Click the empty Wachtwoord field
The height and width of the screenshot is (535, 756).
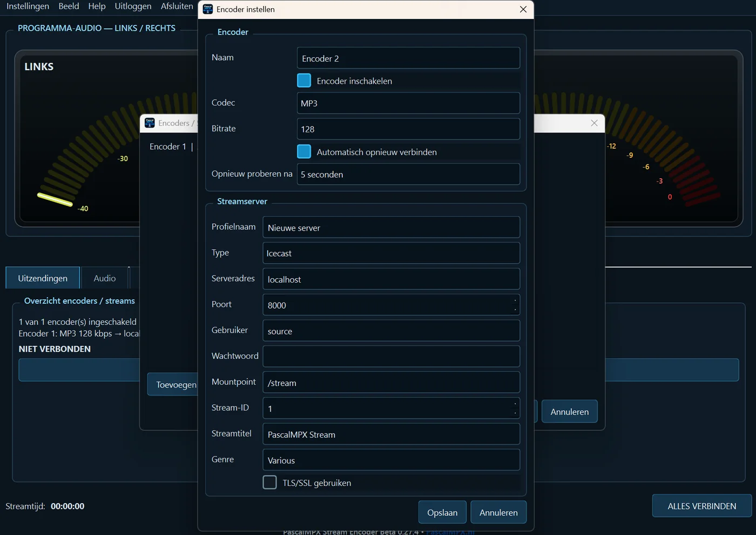pyautogui.click(x=391, y=357)
